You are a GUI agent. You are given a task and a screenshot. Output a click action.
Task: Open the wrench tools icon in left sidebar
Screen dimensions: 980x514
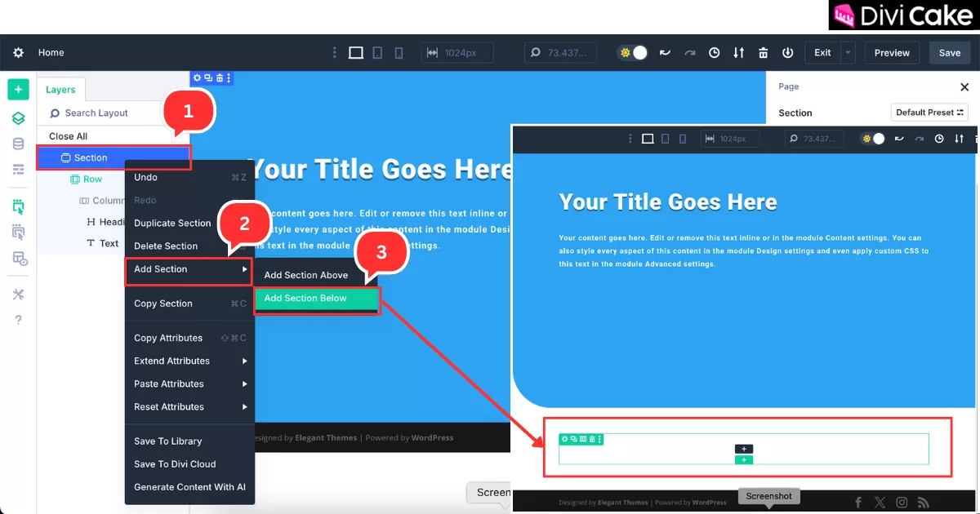18,295
